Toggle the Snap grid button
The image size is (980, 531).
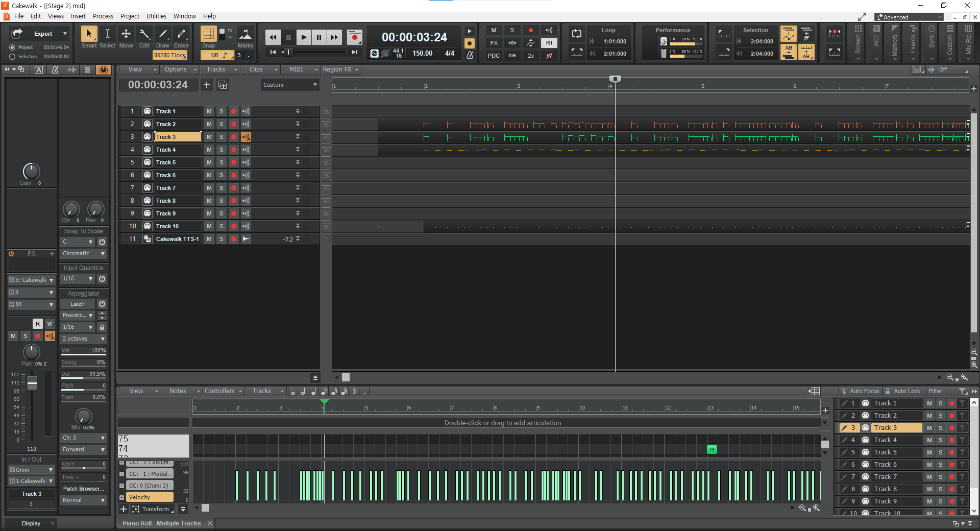coord(208,34)
